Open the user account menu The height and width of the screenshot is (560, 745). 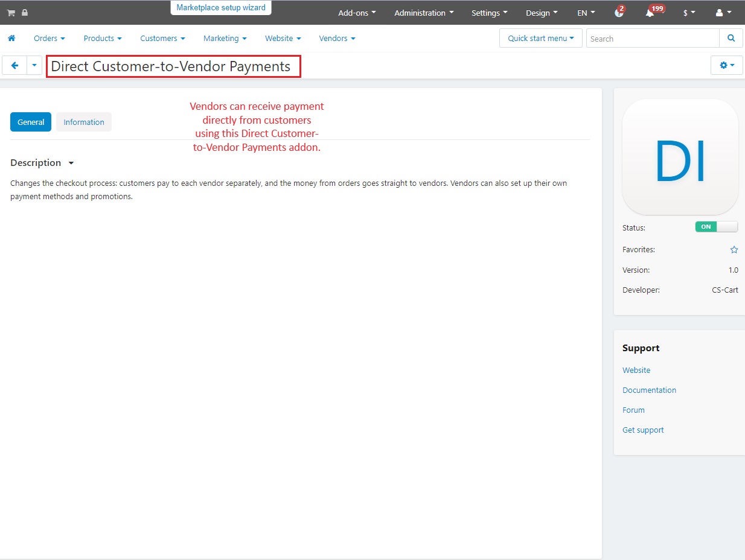point(723,13)
